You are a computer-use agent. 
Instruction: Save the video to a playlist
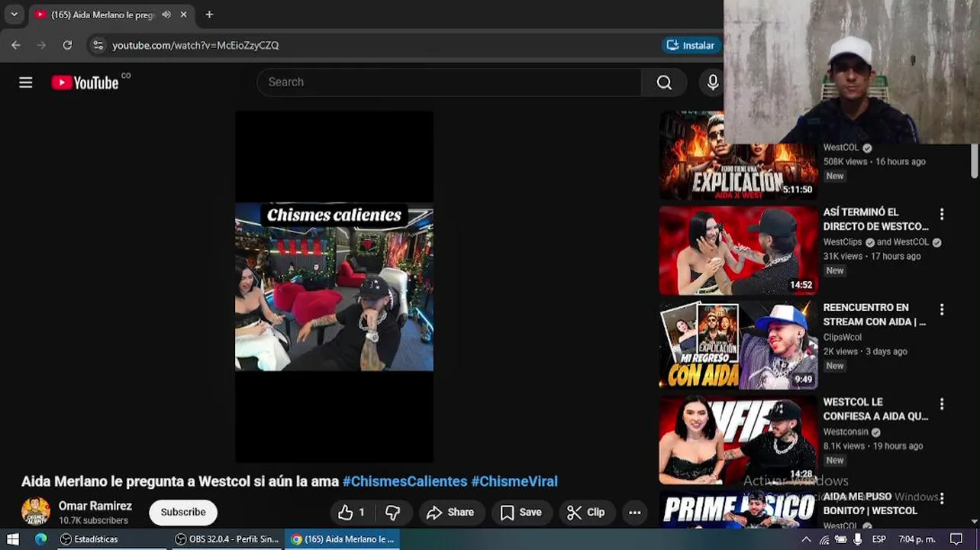(521, 513)
